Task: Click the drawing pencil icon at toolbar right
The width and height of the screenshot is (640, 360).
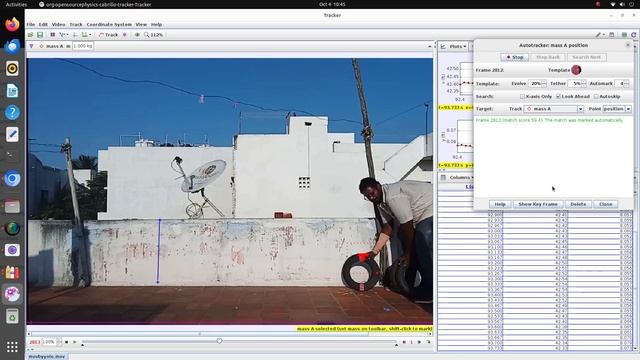Action: coord(599,35)
